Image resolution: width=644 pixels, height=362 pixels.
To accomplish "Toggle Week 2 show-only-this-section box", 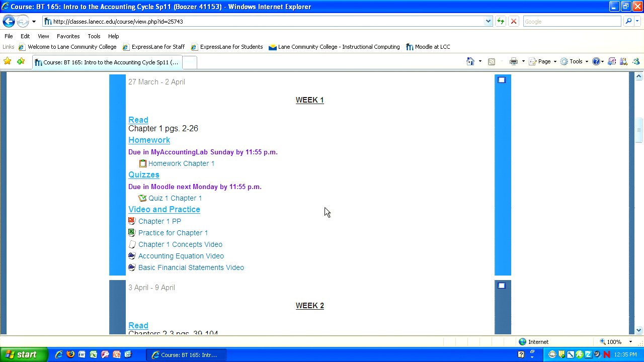I will (x=501, y=286).
